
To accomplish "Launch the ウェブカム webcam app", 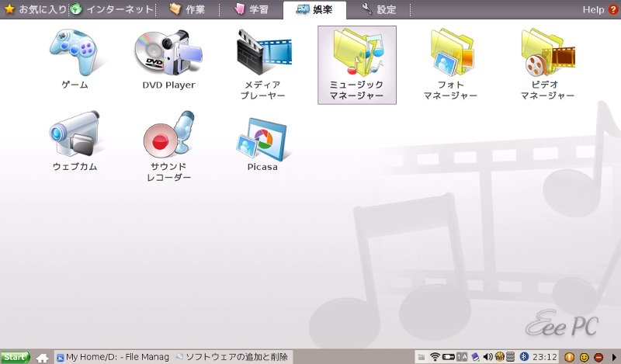I will click(75, 141).
